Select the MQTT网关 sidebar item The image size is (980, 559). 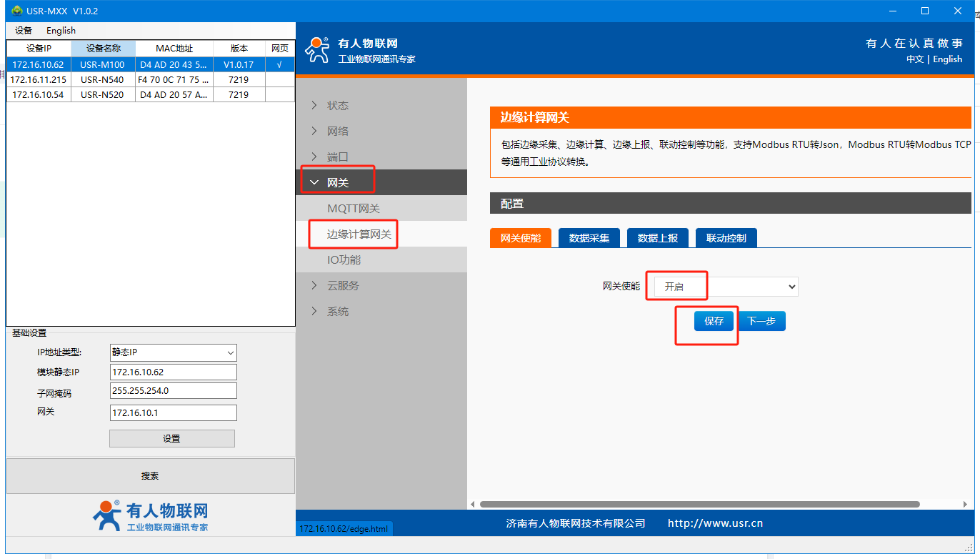354,209
